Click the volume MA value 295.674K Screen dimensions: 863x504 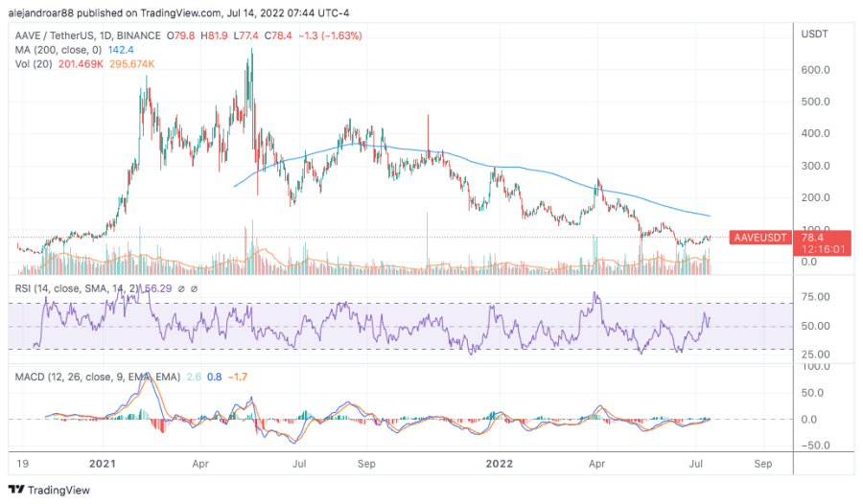[x=131, y=64]
